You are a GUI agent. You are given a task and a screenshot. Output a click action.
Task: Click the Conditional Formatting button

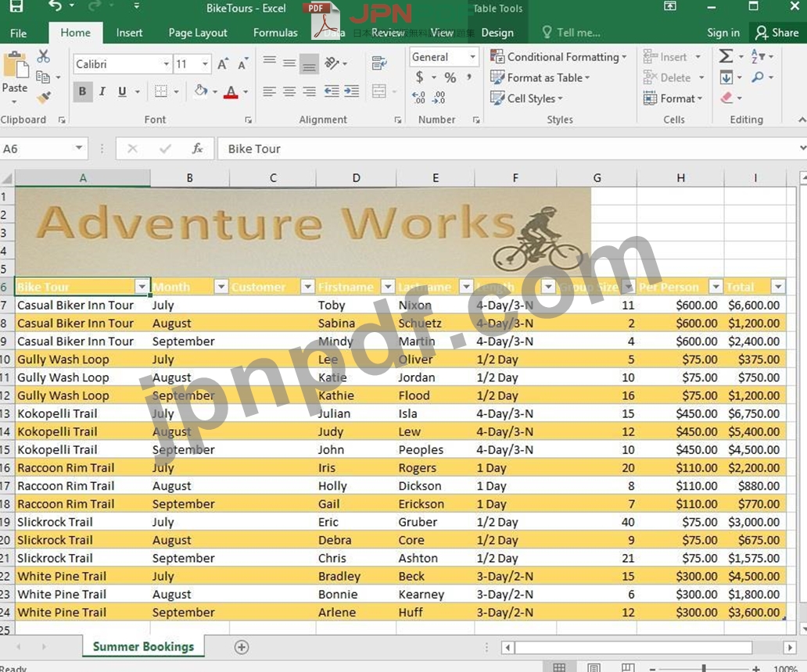[558, 57]
